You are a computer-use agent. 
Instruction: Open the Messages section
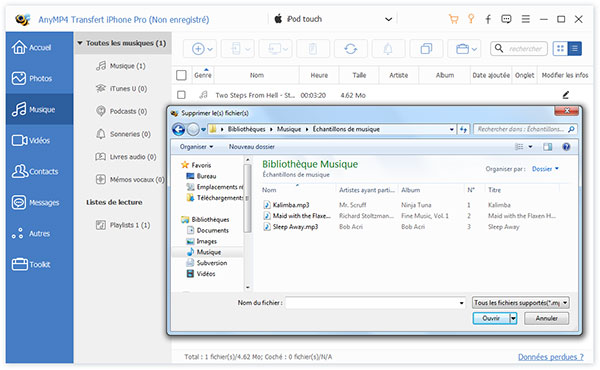point(39,202)
